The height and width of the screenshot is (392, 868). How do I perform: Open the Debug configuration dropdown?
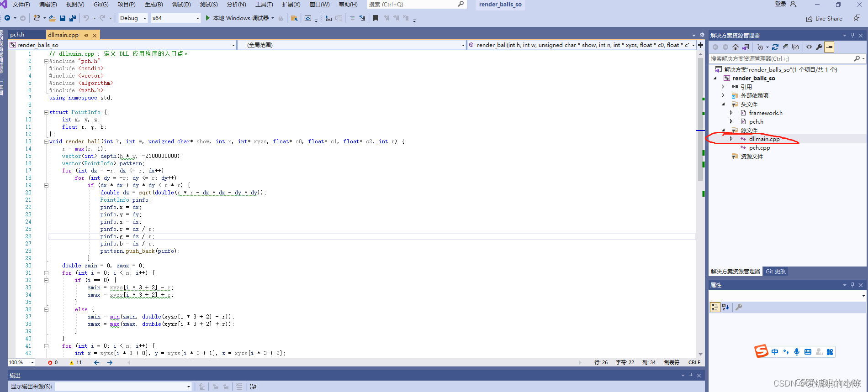coord(133,18)
